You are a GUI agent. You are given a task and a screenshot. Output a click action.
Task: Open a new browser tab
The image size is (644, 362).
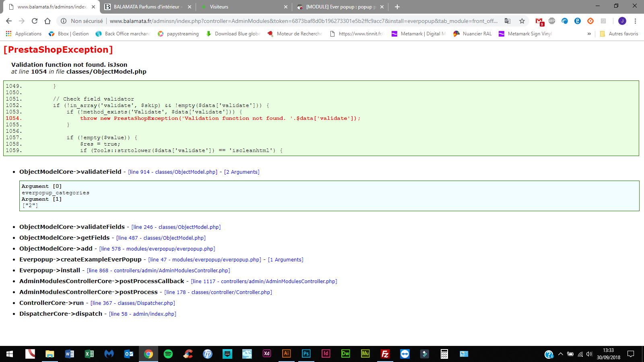coord(397,7)
